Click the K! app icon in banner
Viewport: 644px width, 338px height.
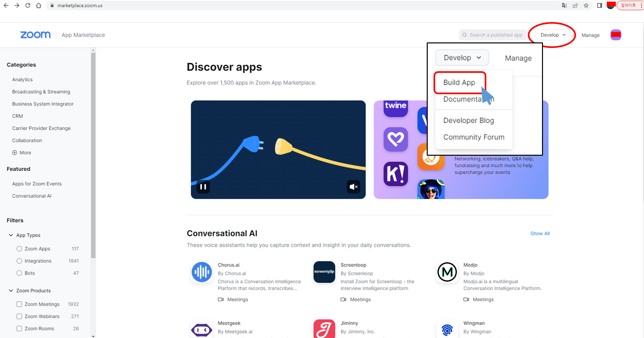pos(396,174)
